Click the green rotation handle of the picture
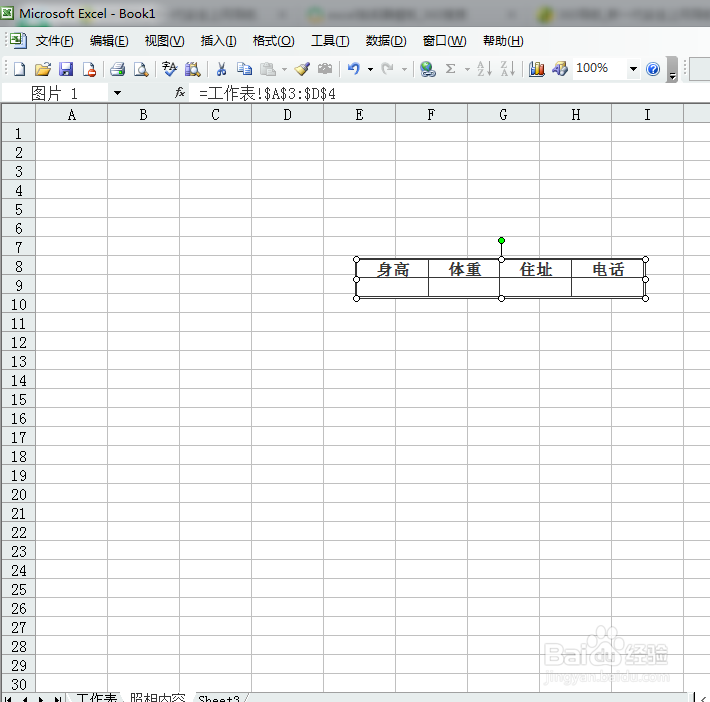 (x=501, y=240)
